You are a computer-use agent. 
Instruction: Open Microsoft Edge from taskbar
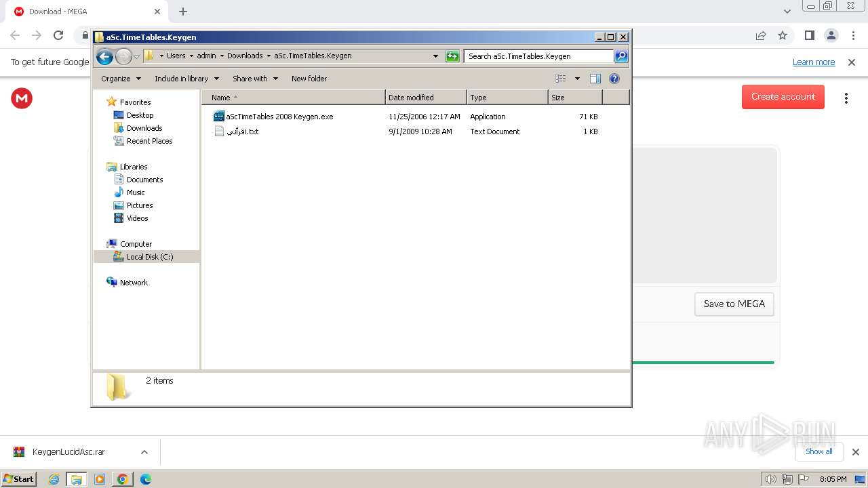pyautogui.click(x=146, y=479)
